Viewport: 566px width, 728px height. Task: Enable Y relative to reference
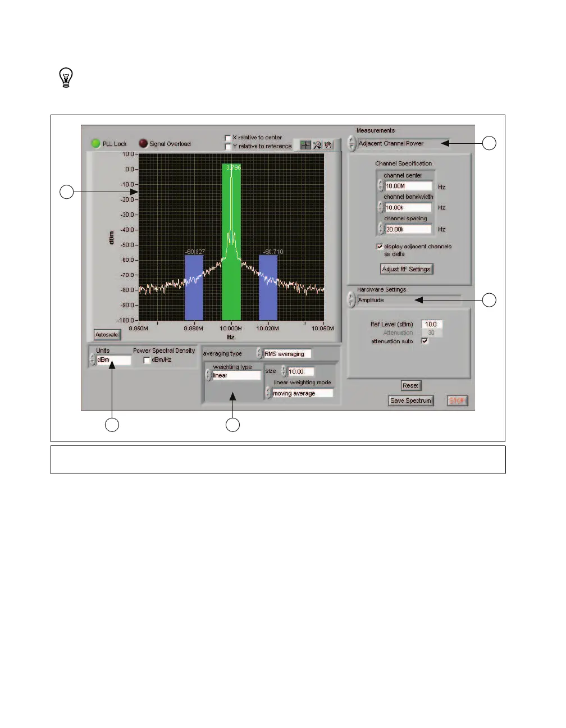tap(228, 147)
